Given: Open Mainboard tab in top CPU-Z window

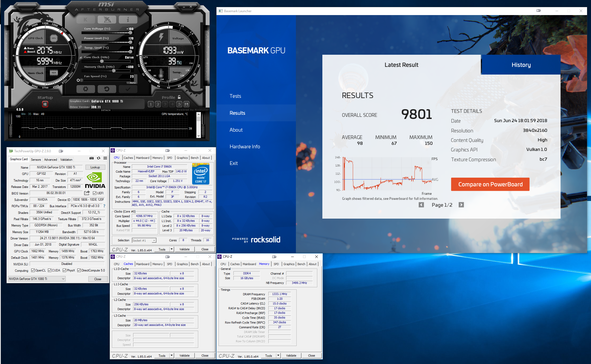Looking at the screenshot, I should pos(143,158).
